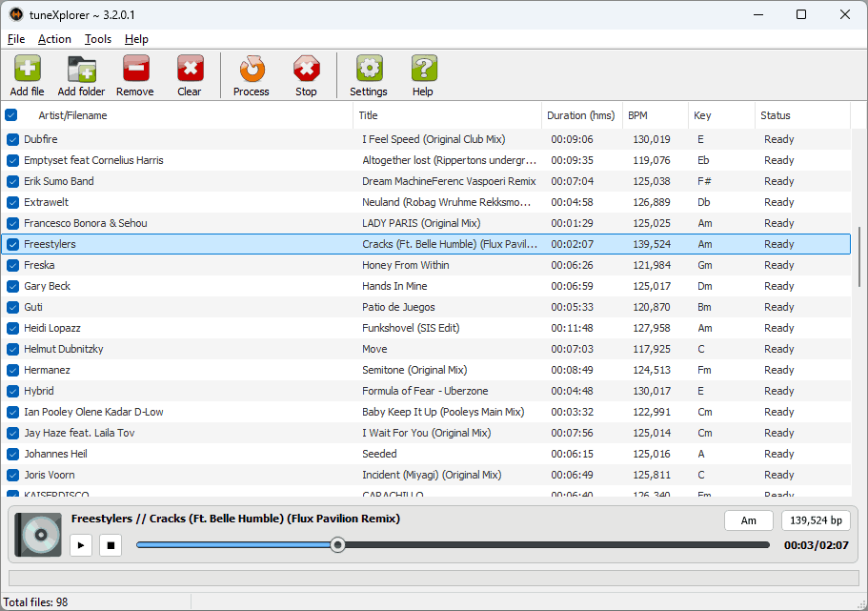Uncheck the Helmut Dubnitzky checkbox

click(12, 350)
